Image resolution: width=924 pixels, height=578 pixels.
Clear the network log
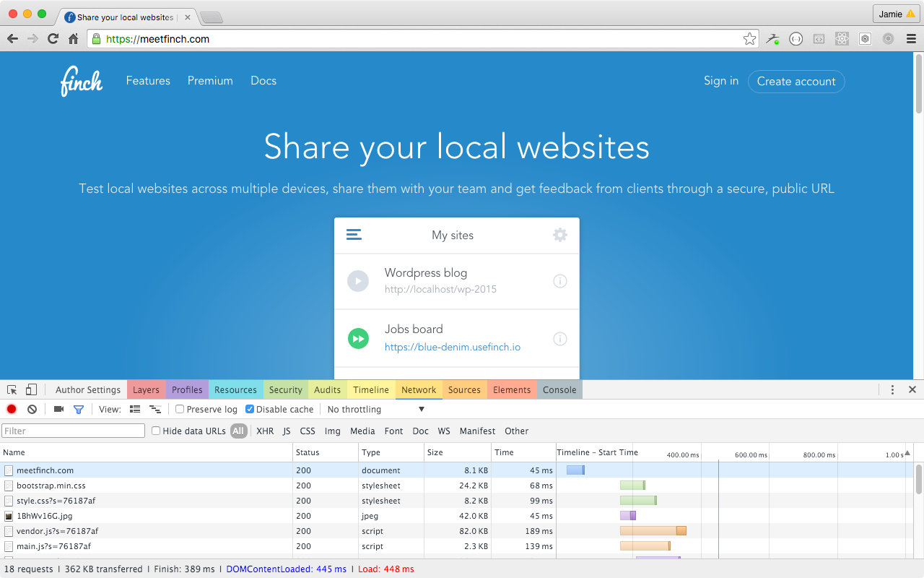32,409
